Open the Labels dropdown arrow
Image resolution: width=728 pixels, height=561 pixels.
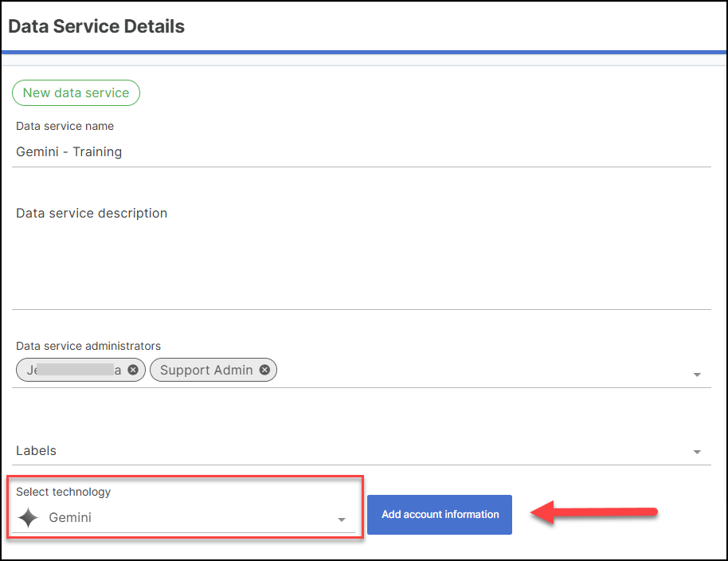click(697, 452)
